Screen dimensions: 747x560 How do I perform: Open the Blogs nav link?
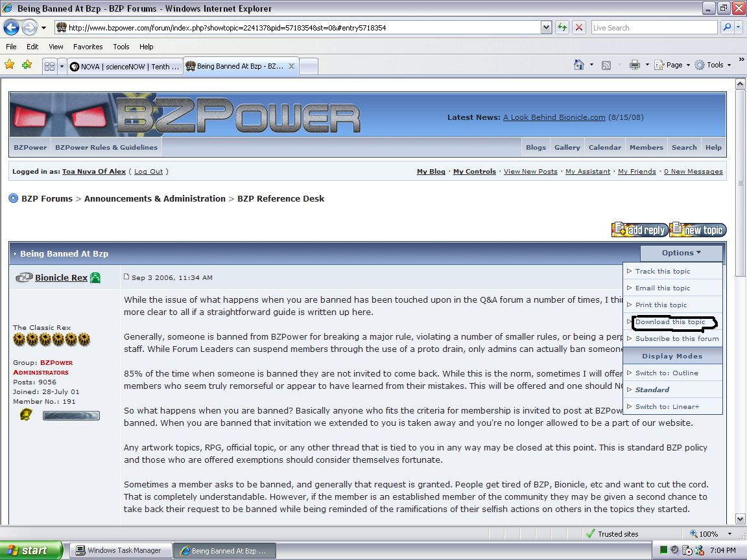click(536, 147)
